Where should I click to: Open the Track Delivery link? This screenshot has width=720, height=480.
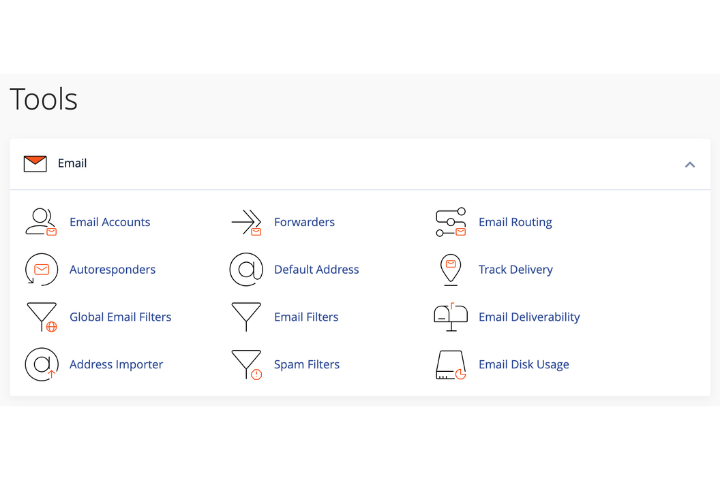point(516,270)
